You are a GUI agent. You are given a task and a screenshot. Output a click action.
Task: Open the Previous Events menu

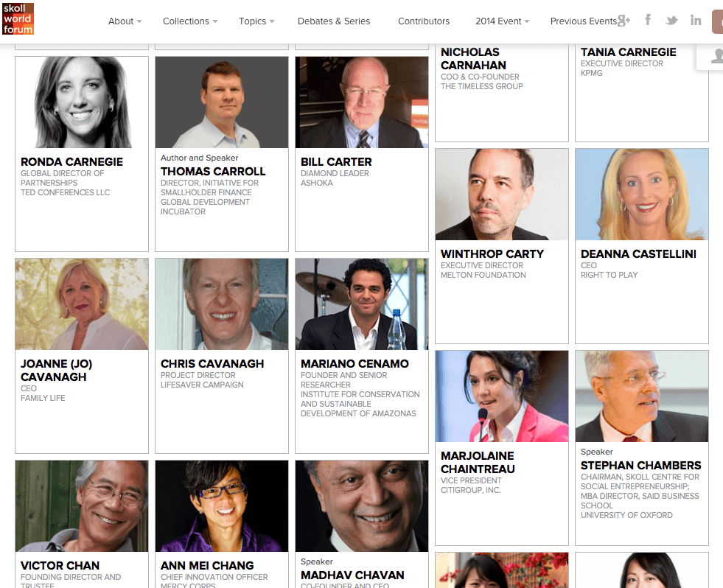click(583, 21)
